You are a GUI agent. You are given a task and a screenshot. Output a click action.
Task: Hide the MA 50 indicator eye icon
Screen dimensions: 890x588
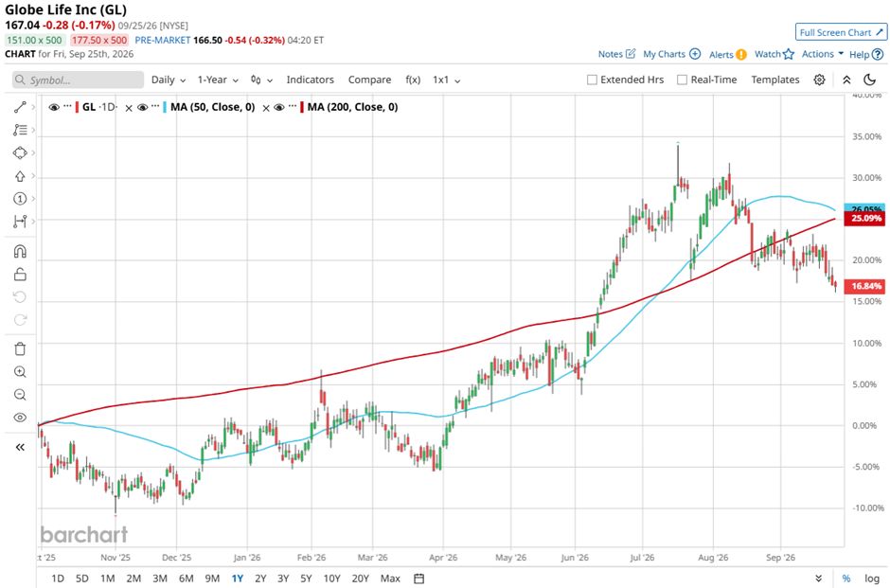[142, 107]
